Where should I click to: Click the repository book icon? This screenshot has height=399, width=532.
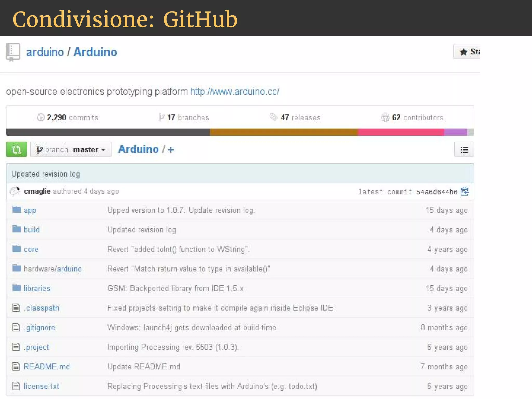(13, 52)
